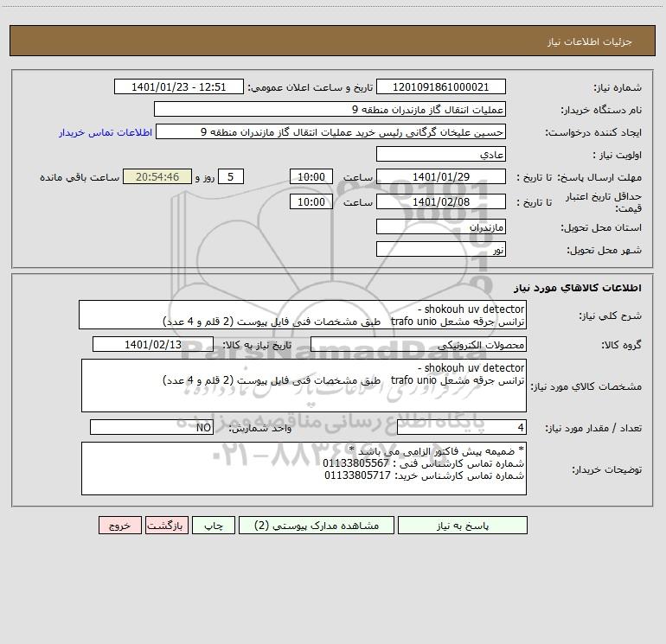666x644 pixels.
Task: Click the response deadline time 10:00 field
Action: coord(311,176)
